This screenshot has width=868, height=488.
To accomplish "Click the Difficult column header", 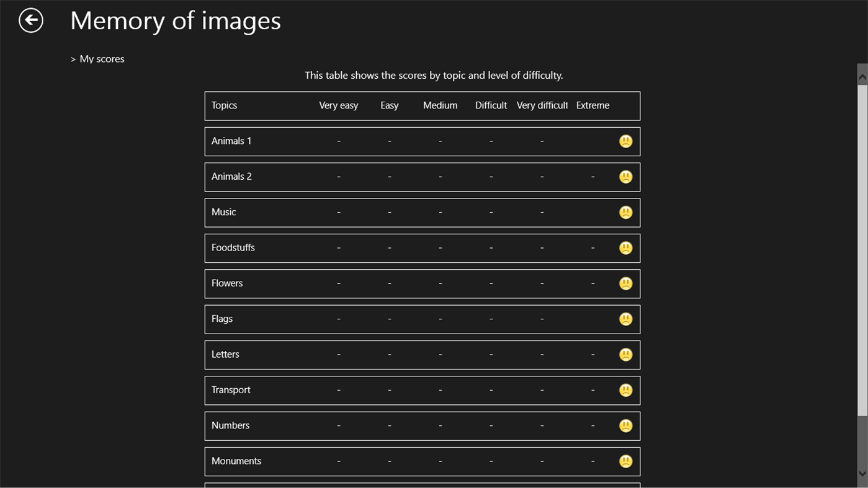I will [x=490, y=105].
